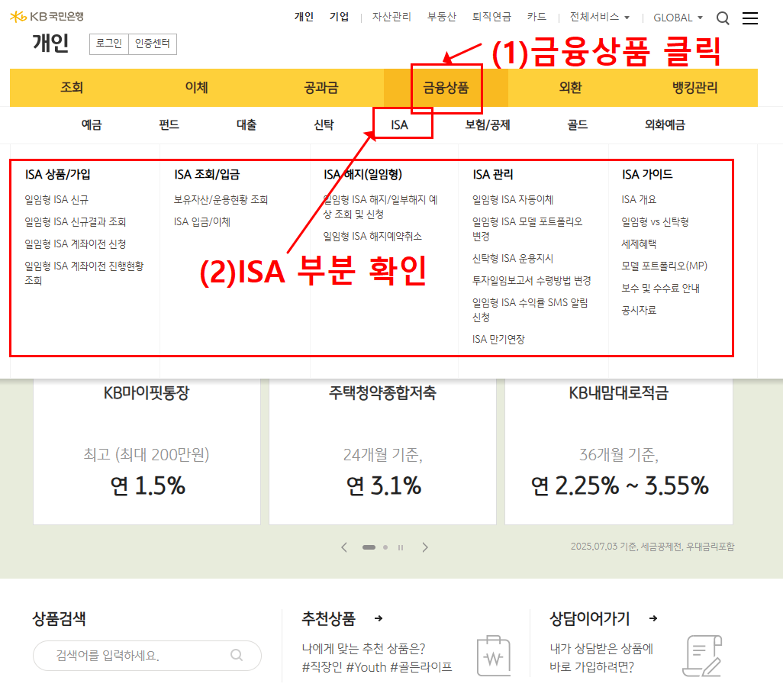Open 일임형 ISA 수익률 SMS 알림 신청 link
This screenshot has height=700, width=783.
[530, 310]
